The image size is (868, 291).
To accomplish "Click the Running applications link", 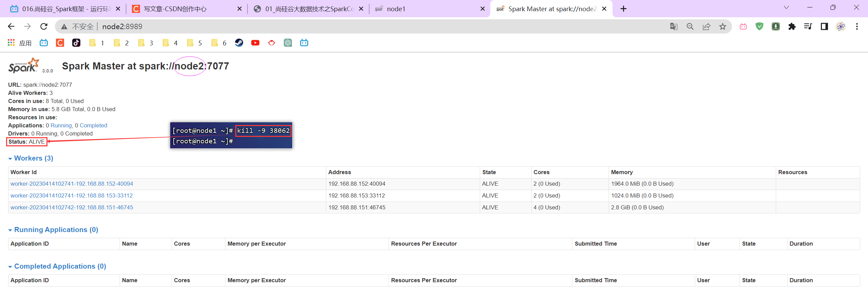I will (61, 125).
